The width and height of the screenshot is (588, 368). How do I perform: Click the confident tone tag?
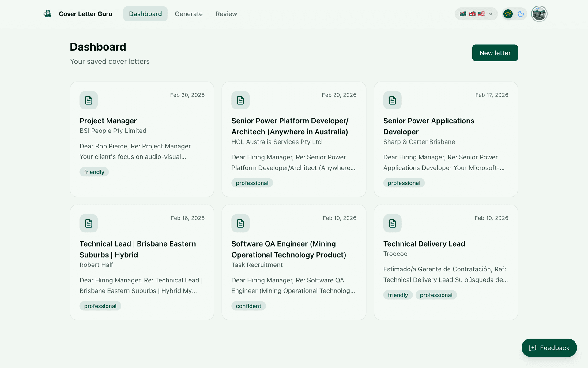[248, 306]
